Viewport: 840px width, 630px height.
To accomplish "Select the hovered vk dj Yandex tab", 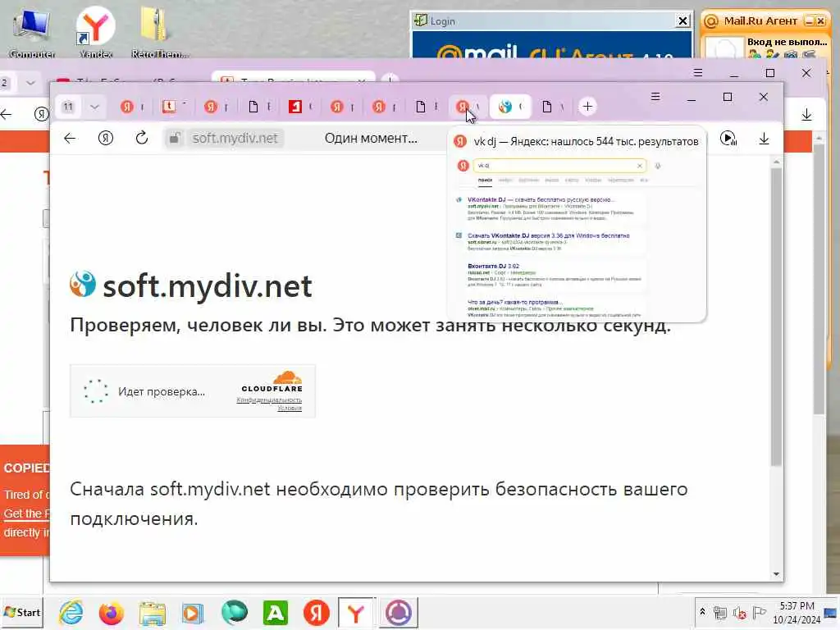I will tap(468, 107).
